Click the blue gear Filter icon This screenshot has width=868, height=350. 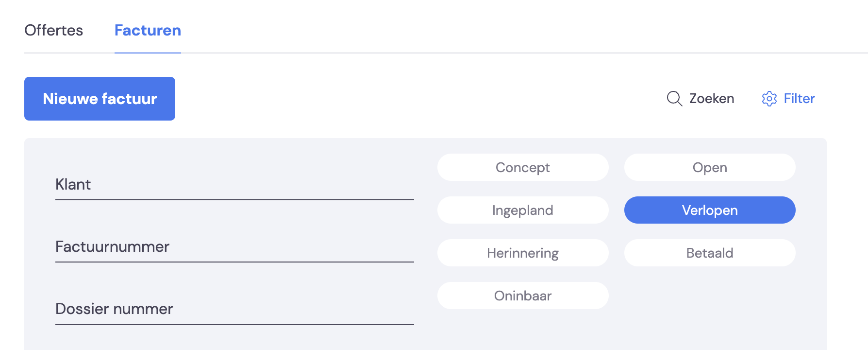769,99
